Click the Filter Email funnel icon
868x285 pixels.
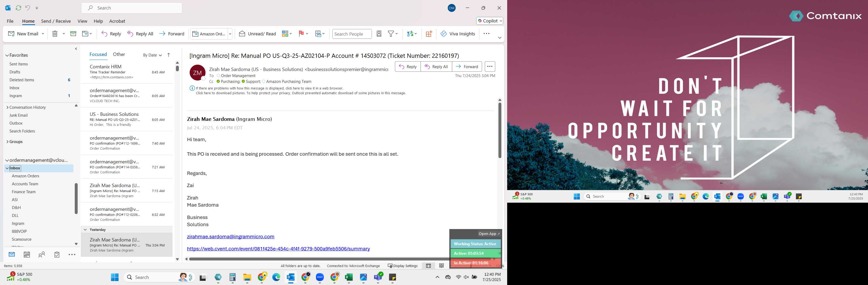point(391,34)
